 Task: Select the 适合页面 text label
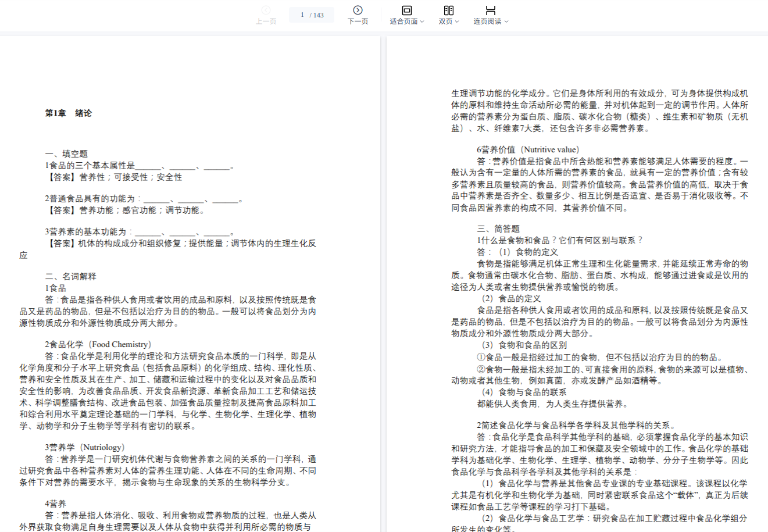pos(403,22)
